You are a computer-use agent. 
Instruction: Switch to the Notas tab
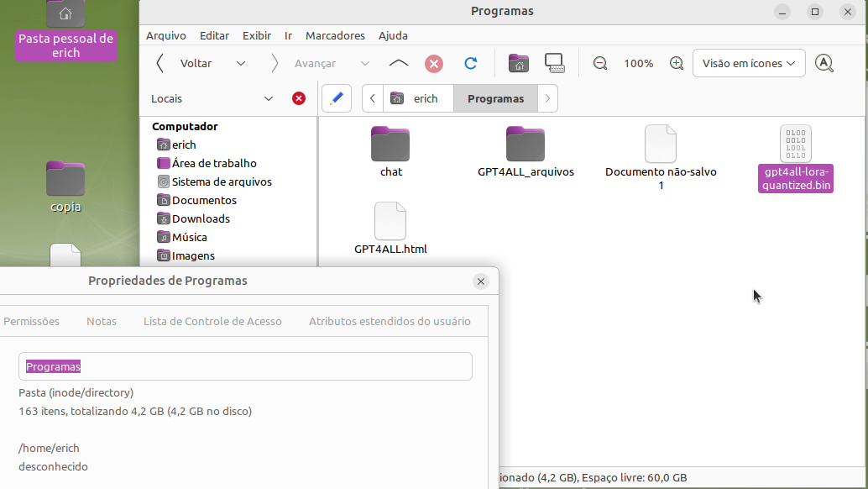(102, 321)
